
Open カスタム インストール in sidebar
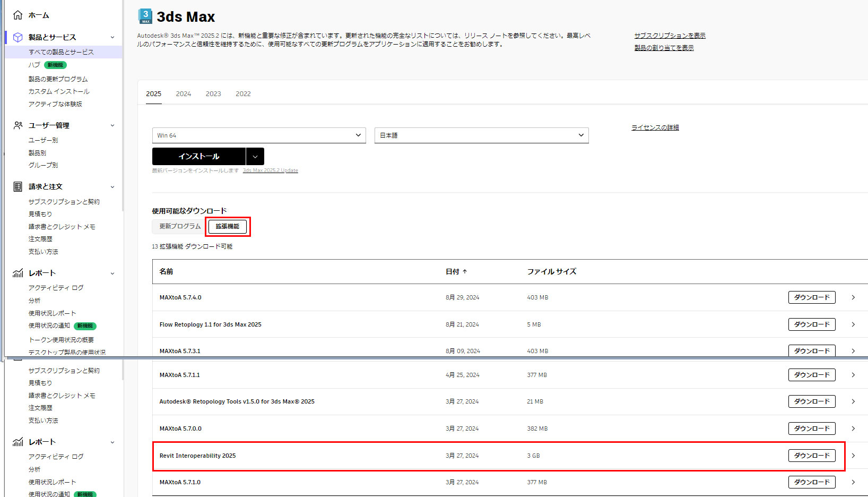click(59, 91)
